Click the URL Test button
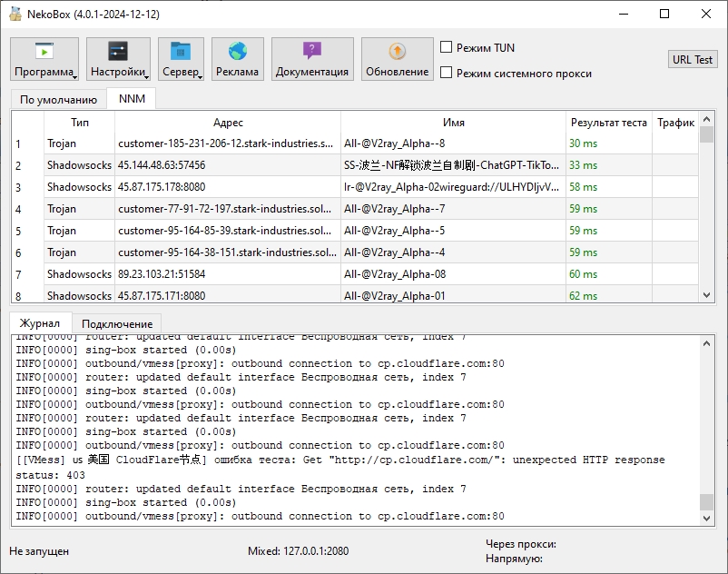Viewport: 728px width, 574px height. (693, 59)
